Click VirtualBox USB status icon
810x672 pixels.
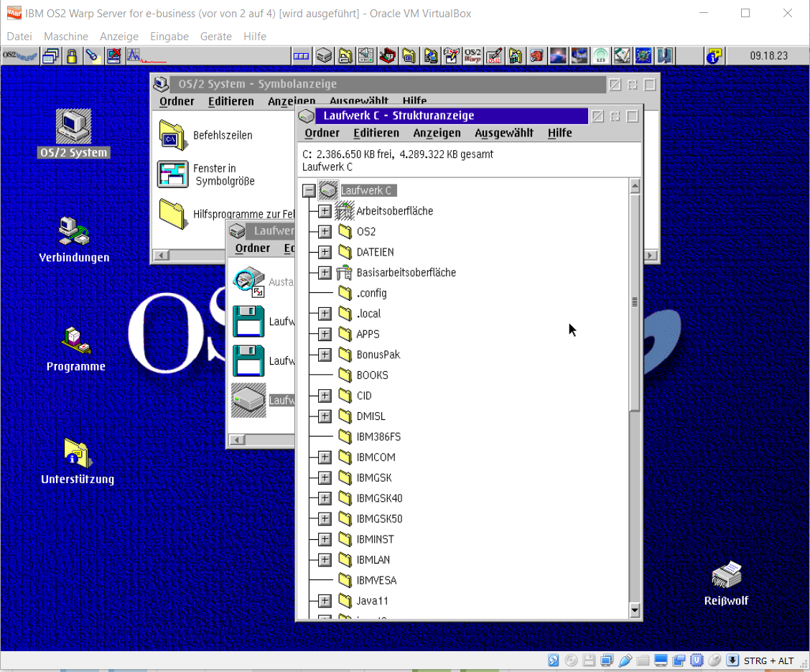[x=625, y=660]
